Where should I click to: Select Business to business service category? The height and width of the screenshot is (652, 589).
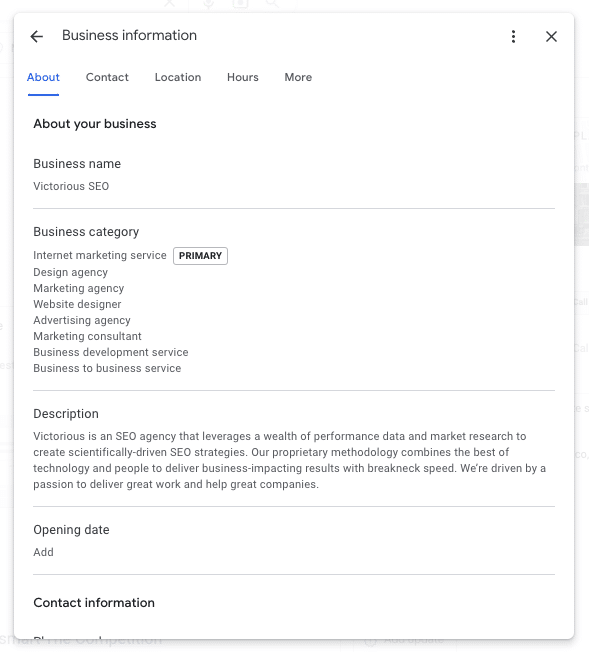pos(107,368)
